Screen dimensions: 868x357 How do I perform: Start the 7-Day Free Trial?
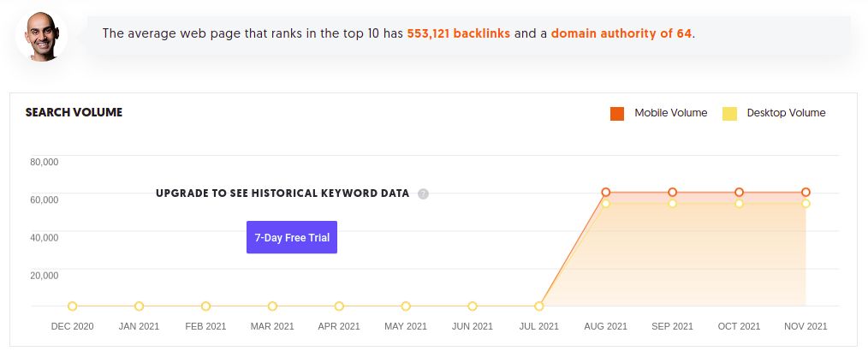tap(292, 237)
